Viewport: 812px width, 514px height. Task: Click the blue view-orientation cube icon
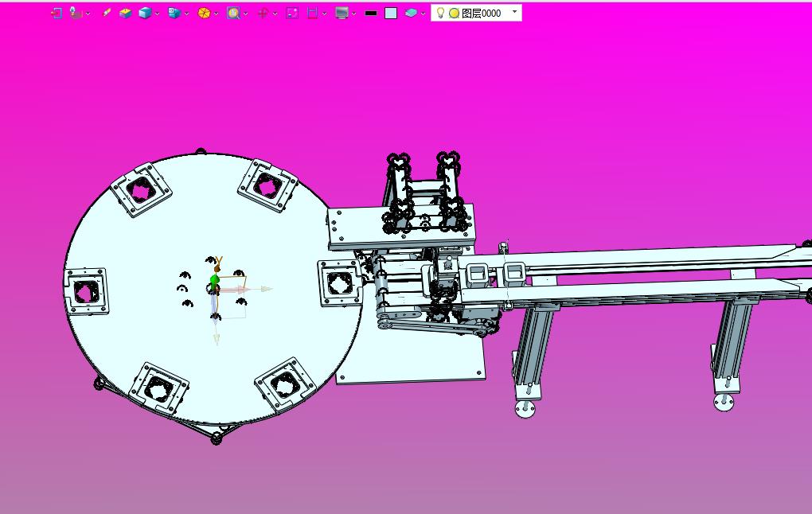(174, 14)
